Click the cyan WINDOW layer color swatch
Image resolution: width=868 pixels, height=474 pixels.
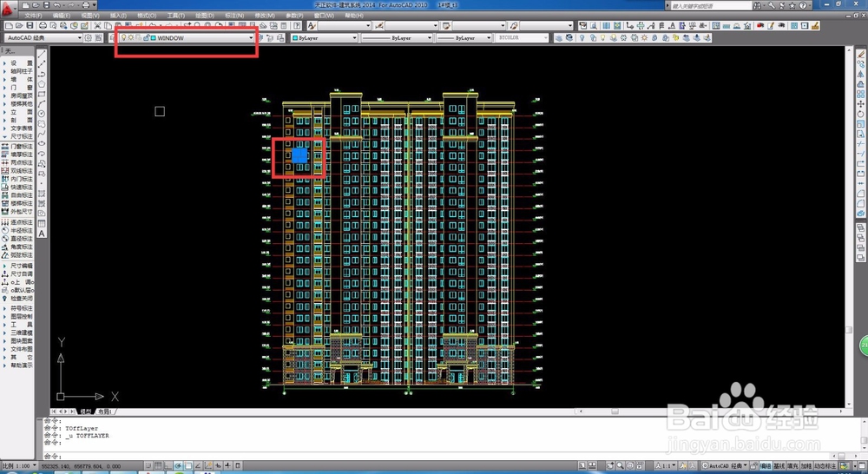tap(153, 37)
